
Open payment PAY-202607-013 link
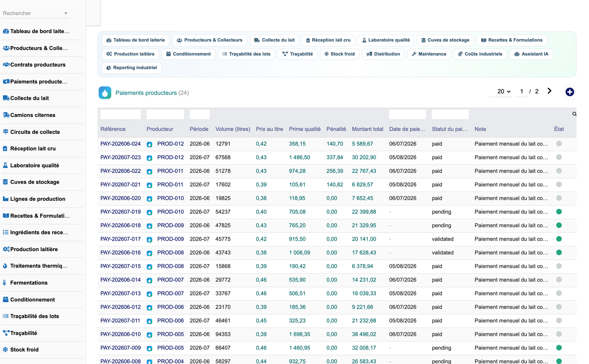121,293
